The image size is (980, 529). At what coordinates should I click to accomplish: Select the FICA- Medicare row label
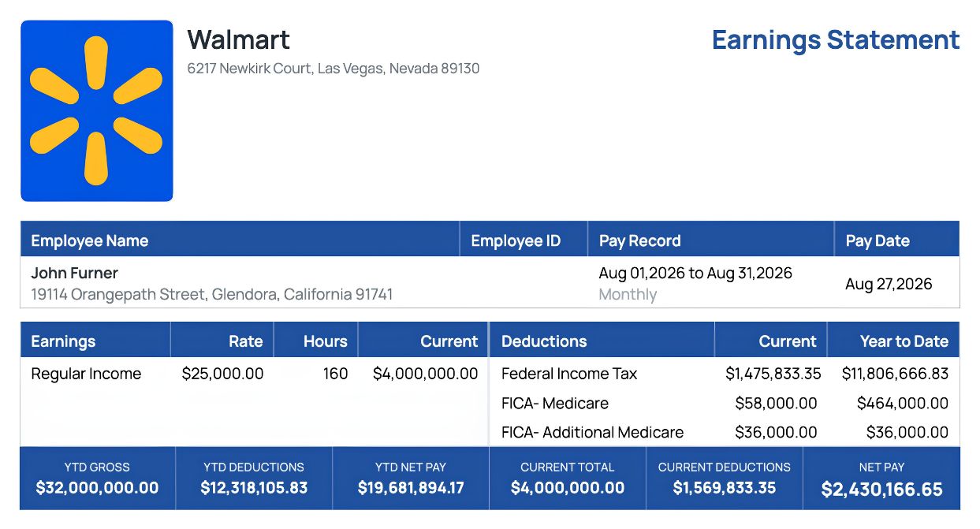click(x=555, y=403)
